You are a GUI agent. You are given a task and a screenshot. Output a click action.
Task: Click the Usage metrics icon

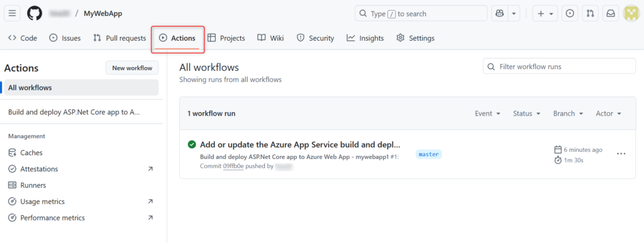[x=13, y=202]
